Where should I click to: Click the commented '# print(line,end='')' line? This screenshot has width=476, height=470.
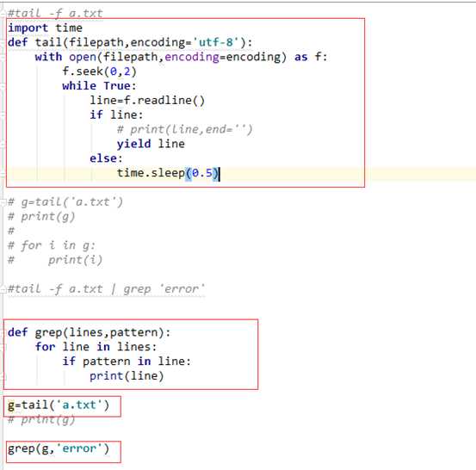(x=184, y=130)
